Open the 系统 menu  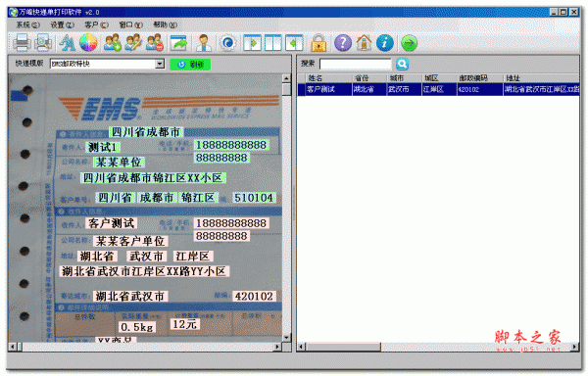(27, 24)
